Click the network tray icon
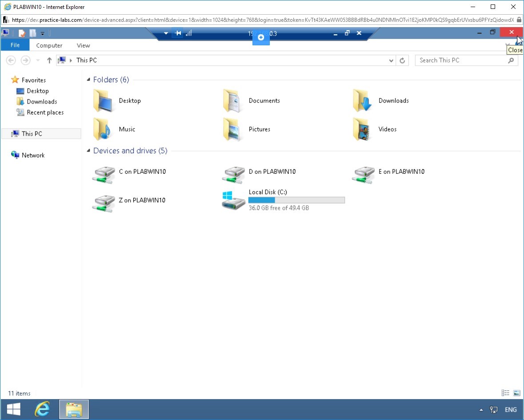524x420 pixels. coord(494,410)
